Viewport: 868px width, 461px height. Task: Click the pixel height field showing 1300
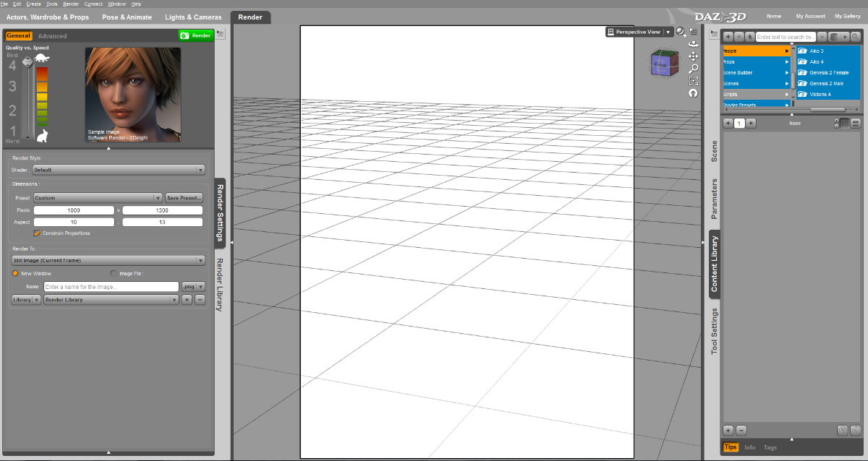coord(162,210)
